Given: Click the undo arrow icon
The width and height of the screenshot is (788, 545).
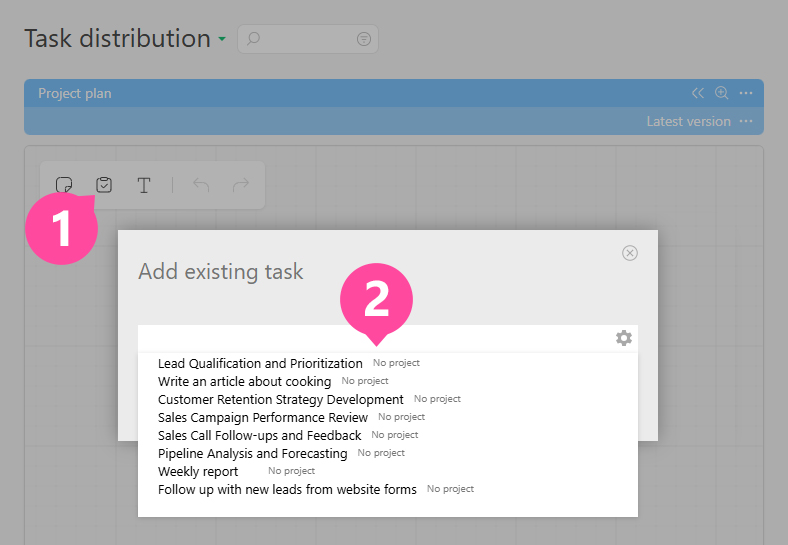Looking at the screenshot, I should tap(201, 185).
